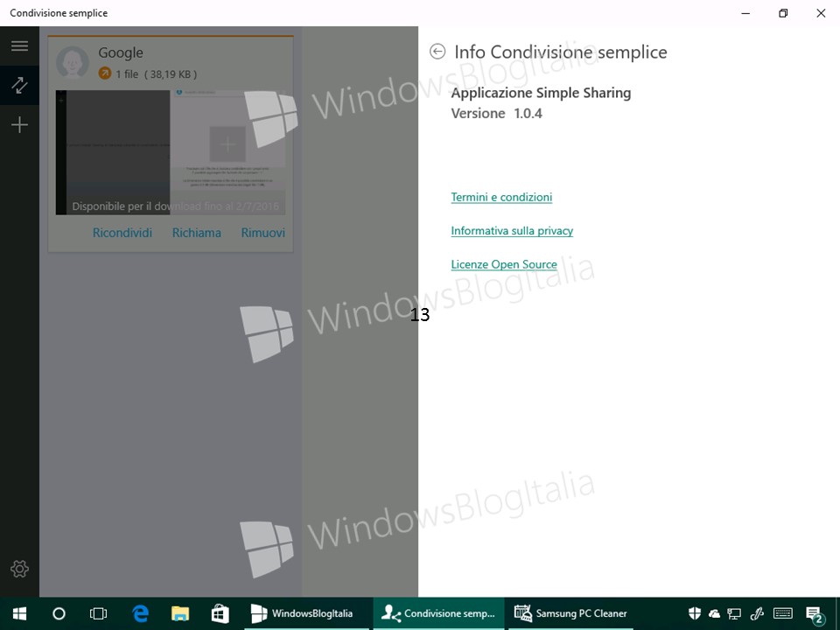Open Cortana circle on taskbar

(59, 613)
